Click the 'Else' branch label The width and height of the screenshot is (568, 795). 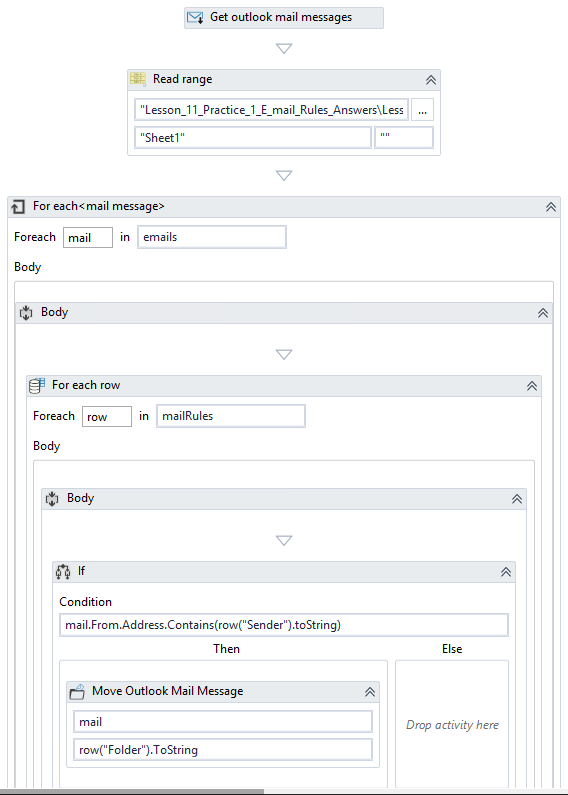(452, 649)
